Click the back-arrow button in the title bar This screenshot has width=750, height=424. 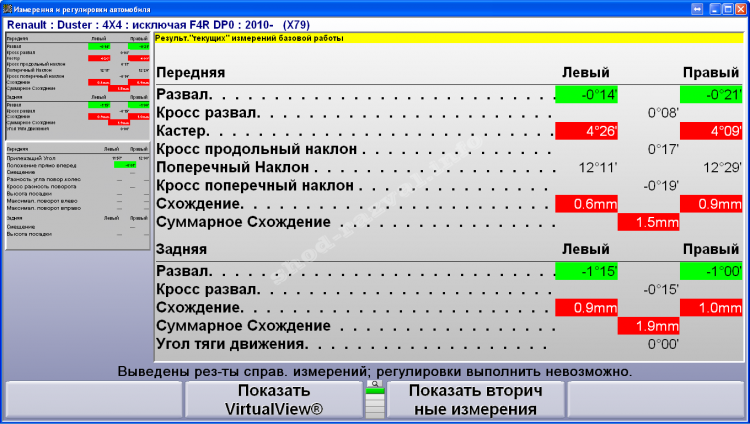[x=697, y=9]
